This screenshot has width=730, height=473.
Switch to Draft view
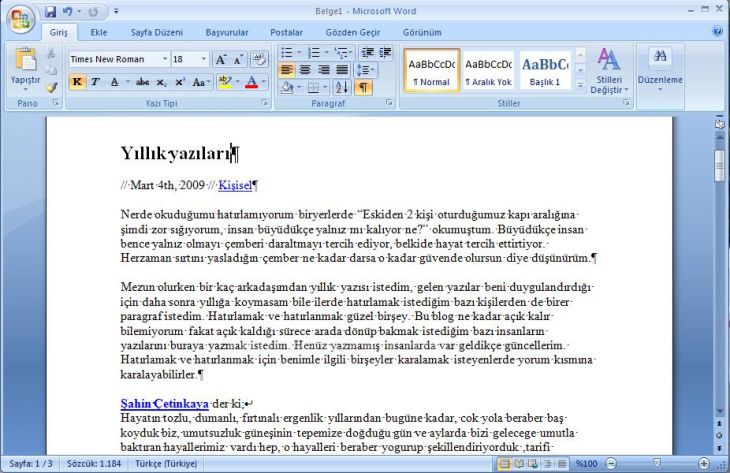point(562,464)
